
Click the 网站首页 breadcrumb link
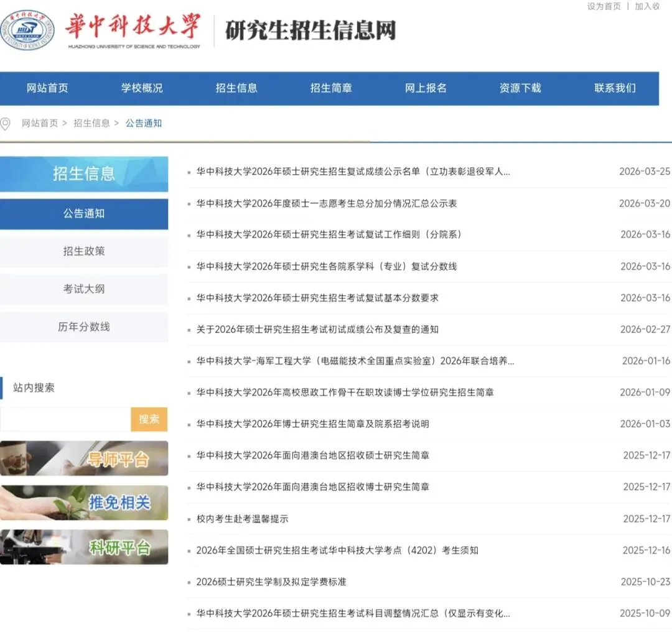tap(40, 123)
